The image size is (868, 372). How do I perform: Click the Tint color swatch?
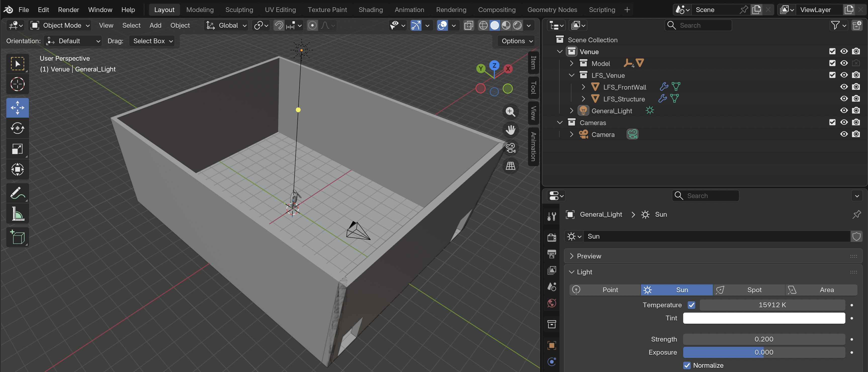point(764,318)
